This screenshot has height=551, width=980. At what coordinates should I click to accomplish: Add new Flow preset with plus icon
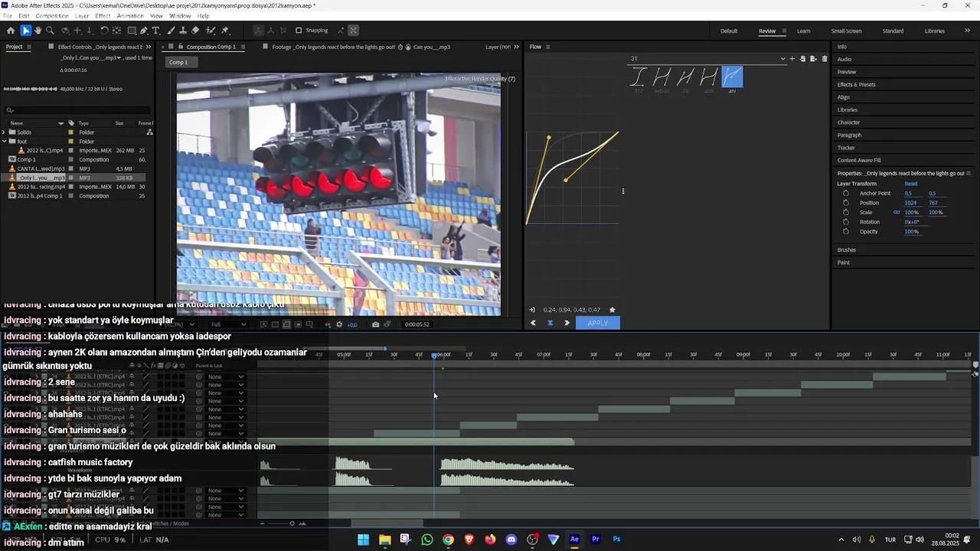click(792, 58)
